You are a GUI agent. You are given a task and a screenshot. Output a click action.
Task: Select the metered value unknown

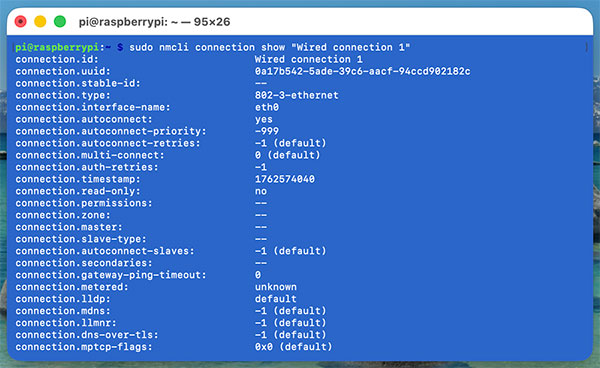(276, 287)
